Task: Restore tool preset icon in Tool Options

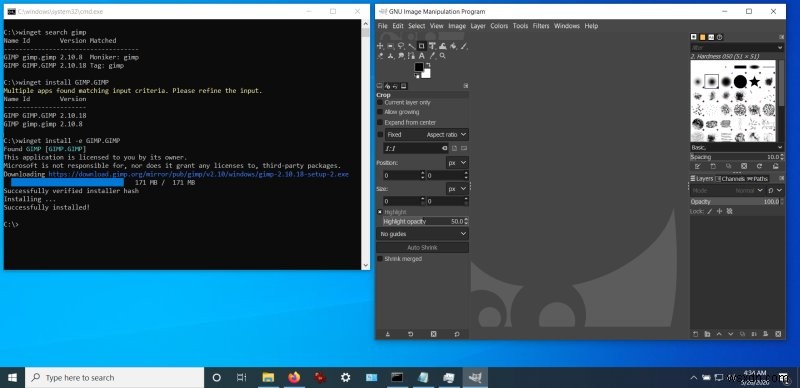Action: tap(410, 334)
